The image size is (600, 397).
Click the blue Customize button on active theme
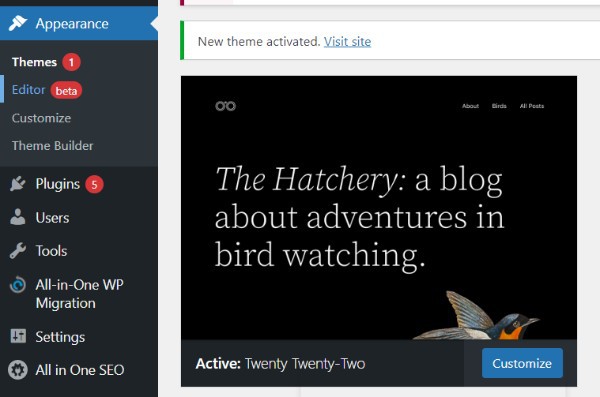click(522, 363)
